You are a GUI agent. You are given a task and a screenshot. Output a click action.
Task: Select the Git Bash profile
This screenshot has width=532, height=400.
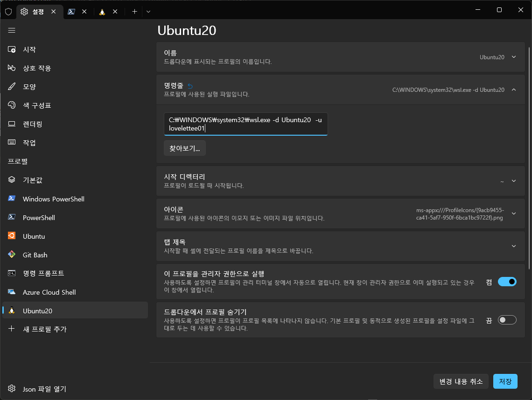click(x=75, y=255)
